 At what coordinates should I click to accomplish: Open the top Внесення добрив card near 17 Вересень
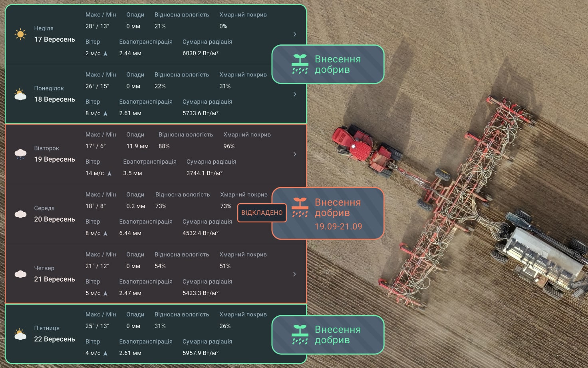pos(328,64)
